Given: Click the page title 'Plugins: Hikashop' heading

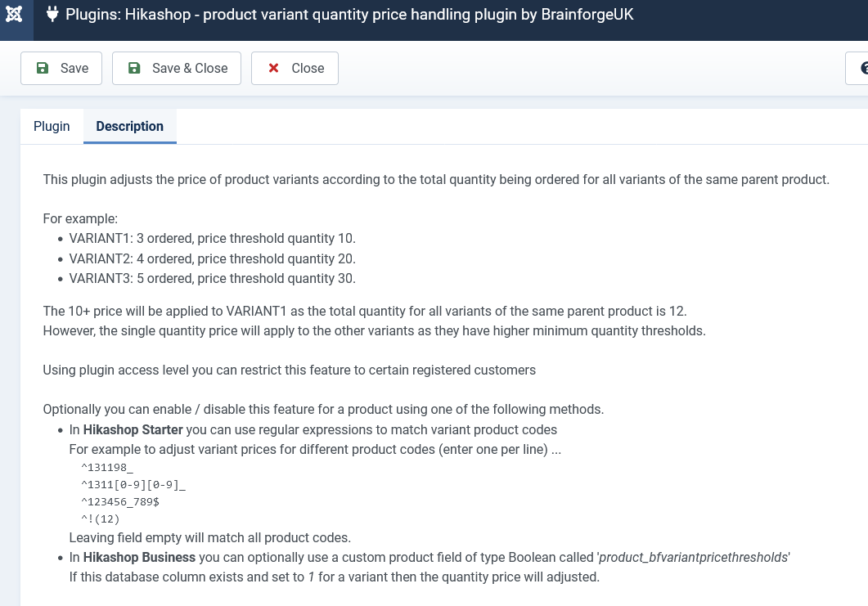Looking at the screenshot, I should tap(349, 15).
